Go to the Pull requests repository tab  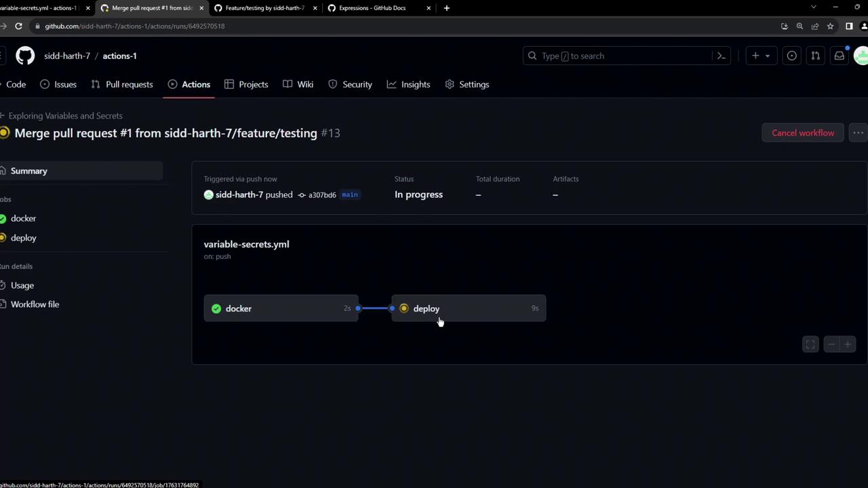pos(121,84)
